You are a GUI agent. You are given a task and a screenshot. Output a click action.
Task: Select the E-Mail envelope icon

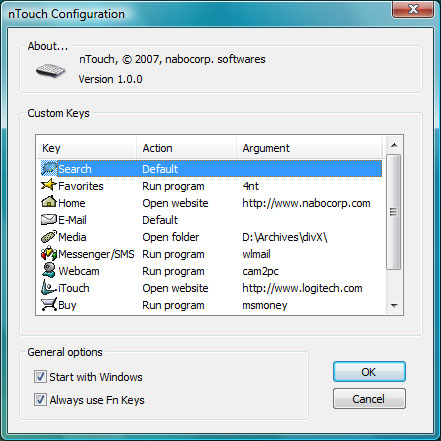click(x=49, y=219)
